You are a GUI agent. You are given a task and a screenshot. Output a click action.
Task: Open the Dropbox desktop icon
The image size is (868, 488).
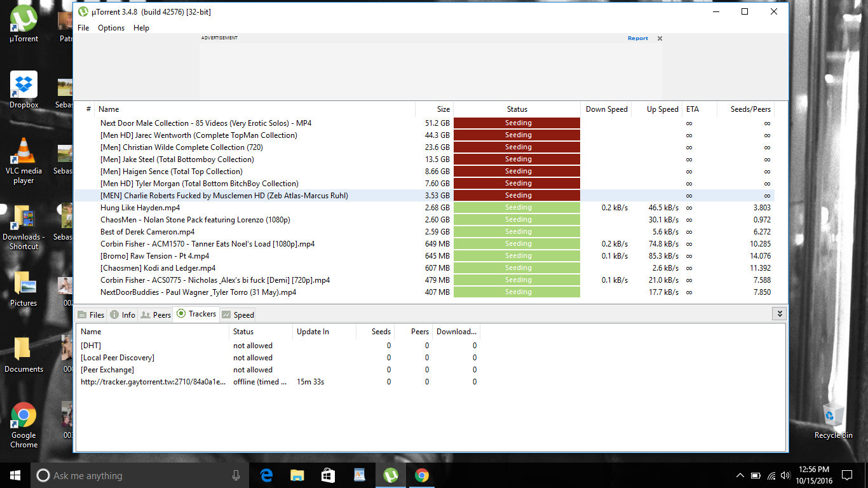tap(24, 85)
